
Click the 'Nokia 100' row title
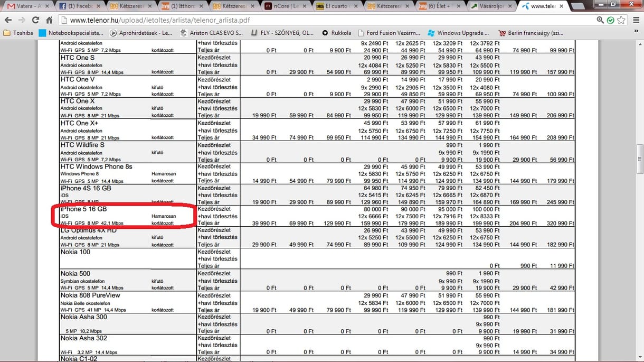point(75,252)
